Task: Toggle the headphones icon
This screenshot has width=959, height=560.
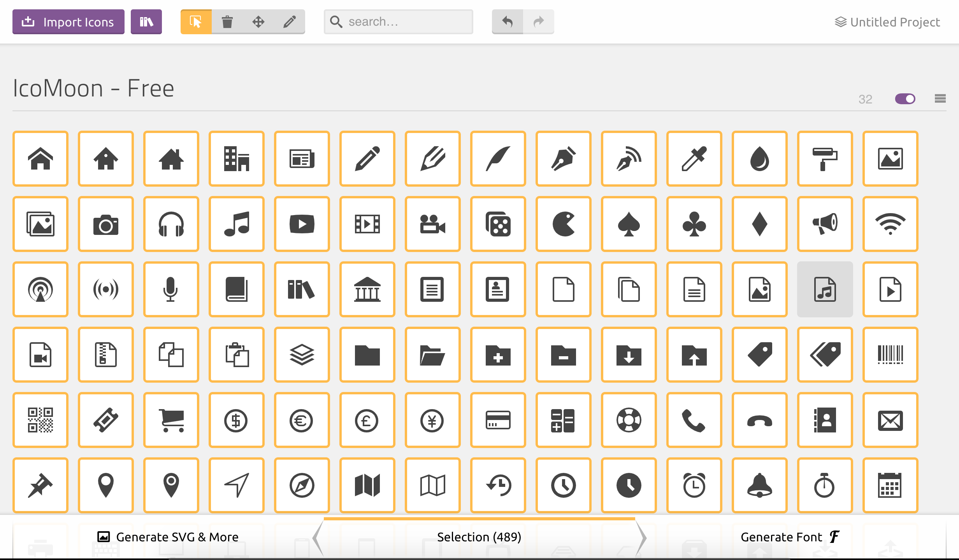Action: tap(171, 224)
